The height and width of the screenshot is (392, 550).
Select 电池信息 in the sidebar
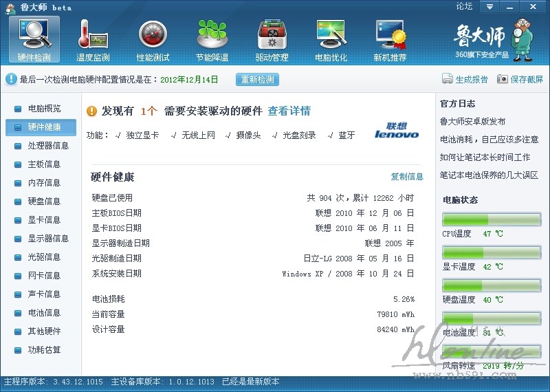pyautogui.click(x=44, y=313)
